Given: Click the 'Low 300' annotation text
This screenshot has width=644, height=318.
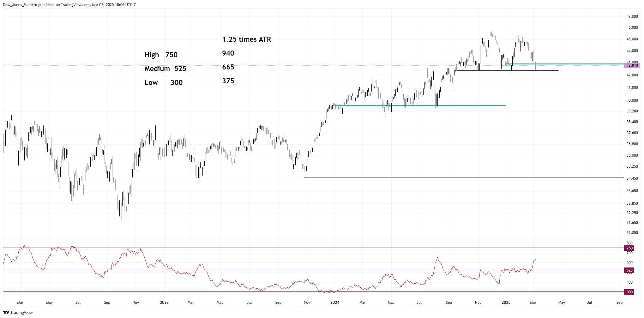Looking at the screenshot, I should point(164,83).
